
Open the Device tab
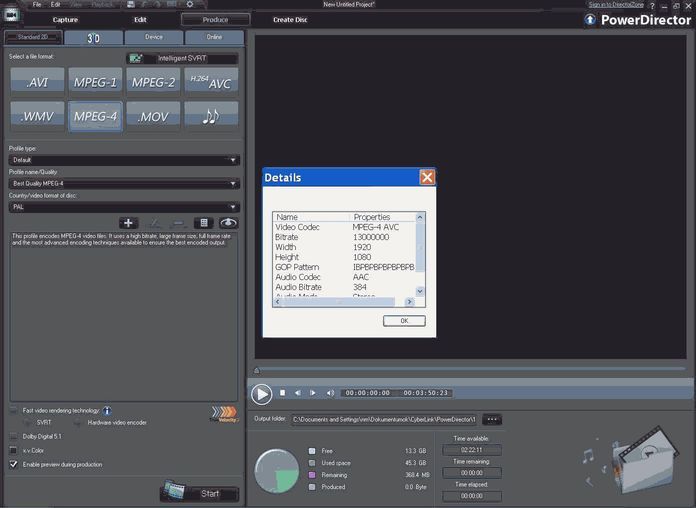point(154,37)
